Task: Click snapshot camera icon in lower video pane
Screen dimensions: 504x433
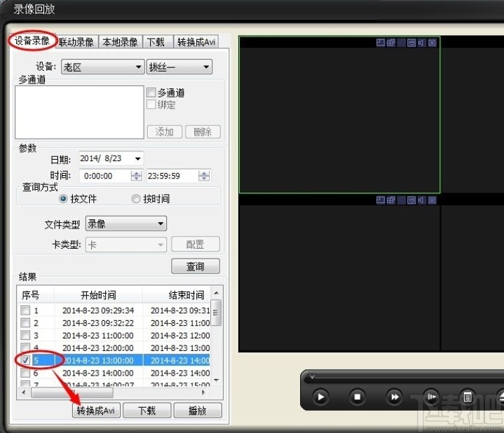Action: click(411, 200)
